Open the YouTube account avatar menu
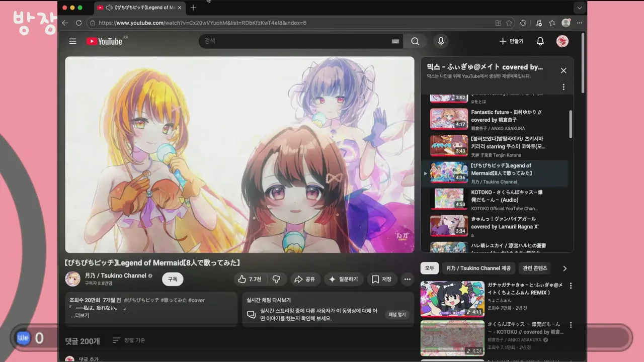 tap(562, 41)
